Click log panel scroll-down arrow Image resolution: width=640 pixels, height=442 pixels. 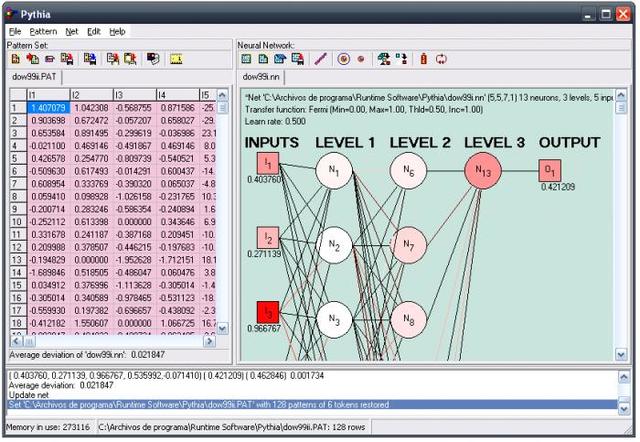coord(624,408)
